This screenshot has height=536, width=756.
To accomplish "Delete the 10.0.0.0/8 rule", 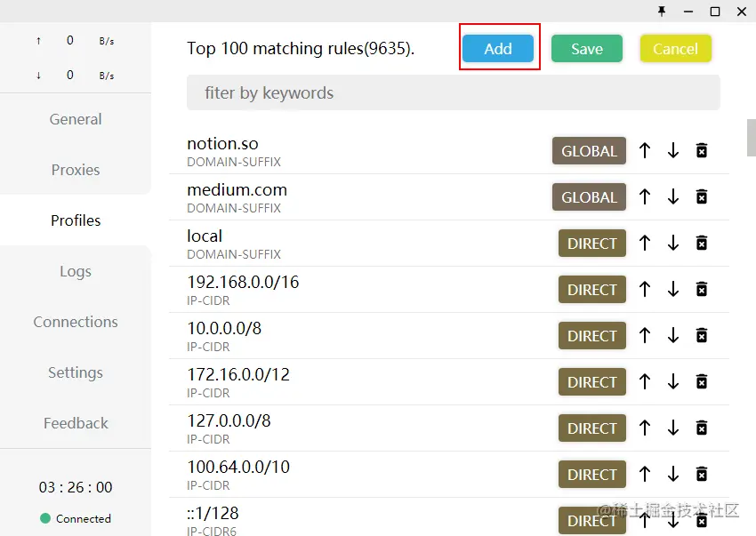I will 702,335.
